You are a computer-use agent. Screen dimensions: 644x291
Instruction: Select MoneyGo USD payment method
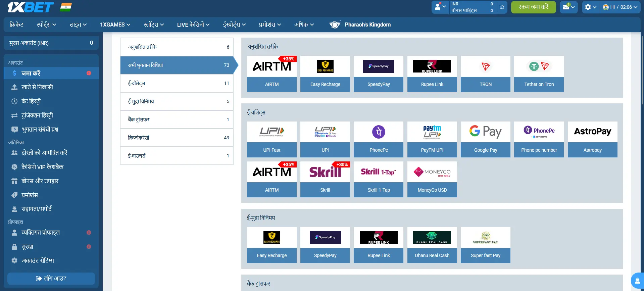[432, 179]
